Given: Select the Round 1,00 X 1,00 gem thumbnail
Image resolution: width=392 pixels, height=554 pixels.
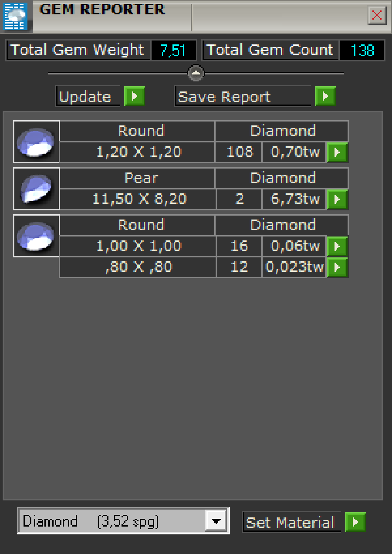Looking at the screenshot, I should pyautogui.click(x=36, y=236).
